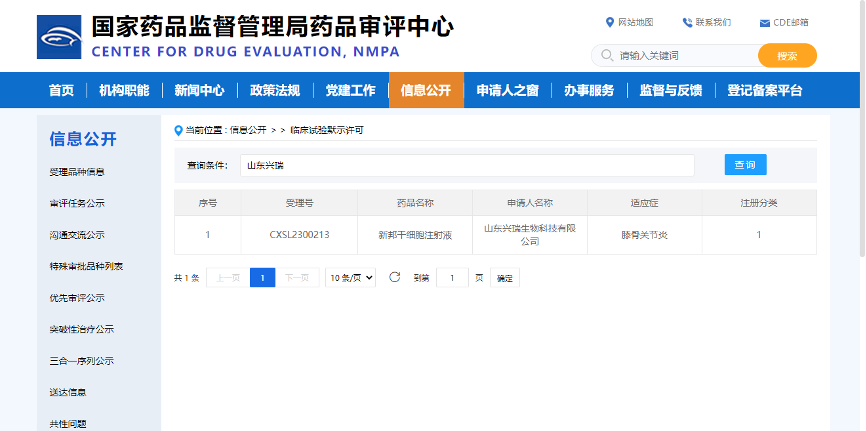Open sidebar item 三合一序列公示

pos(82,361)
